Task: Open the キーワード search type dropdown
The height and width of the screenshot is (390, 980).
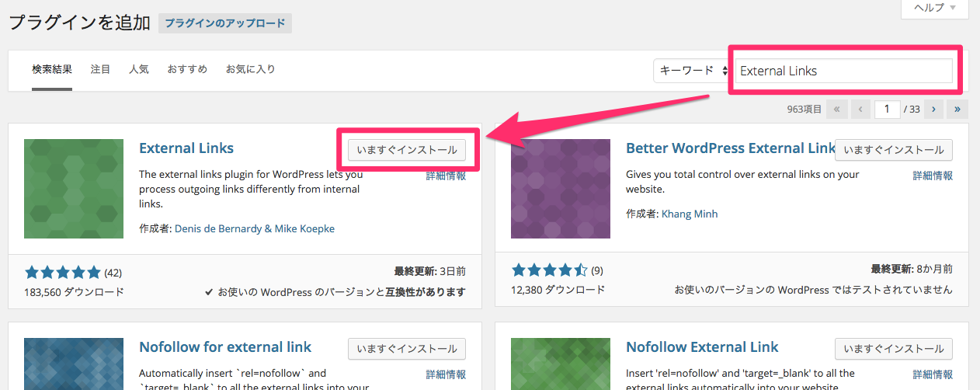Action: 692,71
